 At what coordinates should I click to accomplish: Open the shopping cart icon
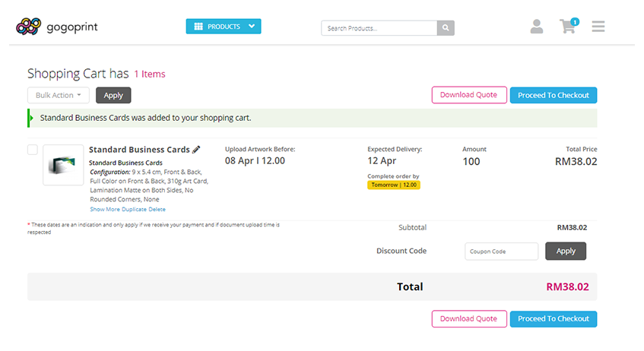click(x=567, y=27)
